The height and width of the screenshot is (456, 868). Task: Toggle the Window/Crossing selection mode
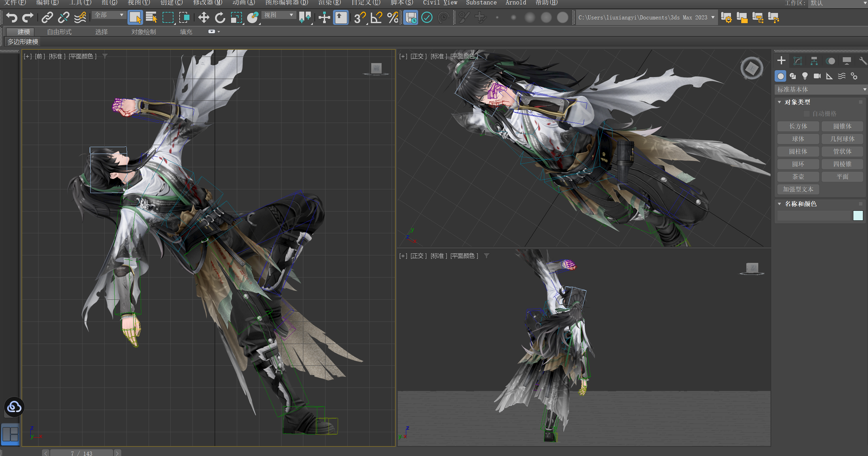tap(184, 17)
